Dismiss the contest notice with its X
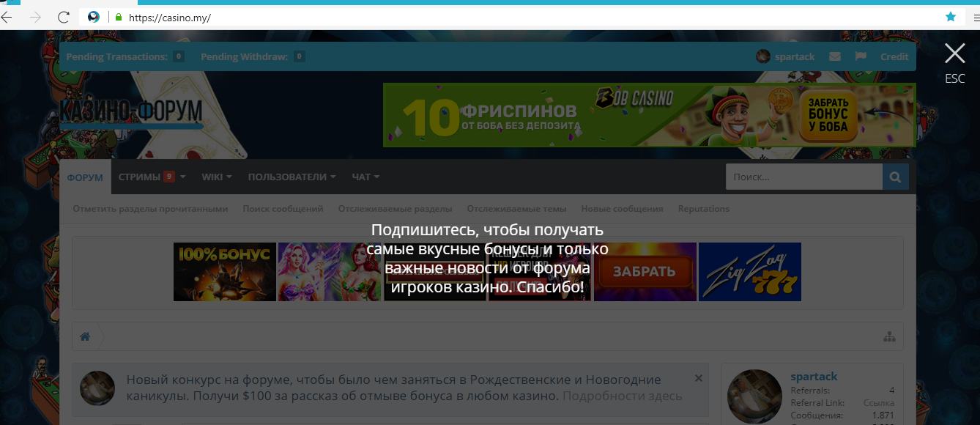 [x=698, y=378]
